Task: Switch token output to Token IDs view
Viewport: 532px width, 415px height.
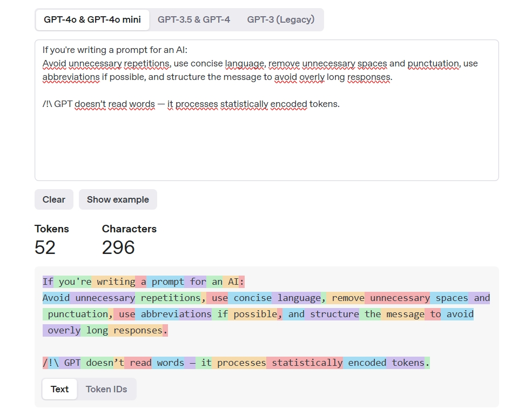Action: (106, 389)
